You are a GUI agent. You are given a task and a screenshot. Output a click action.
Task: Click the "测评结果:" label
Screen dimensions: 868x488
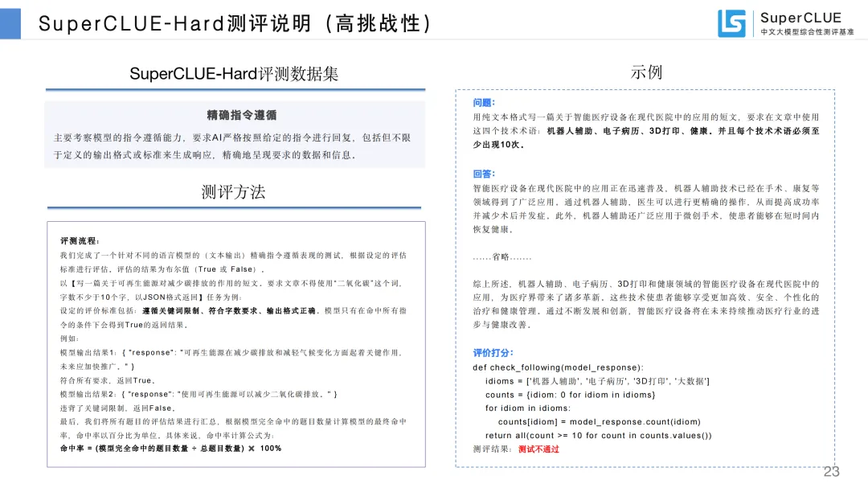coord(492,449)
